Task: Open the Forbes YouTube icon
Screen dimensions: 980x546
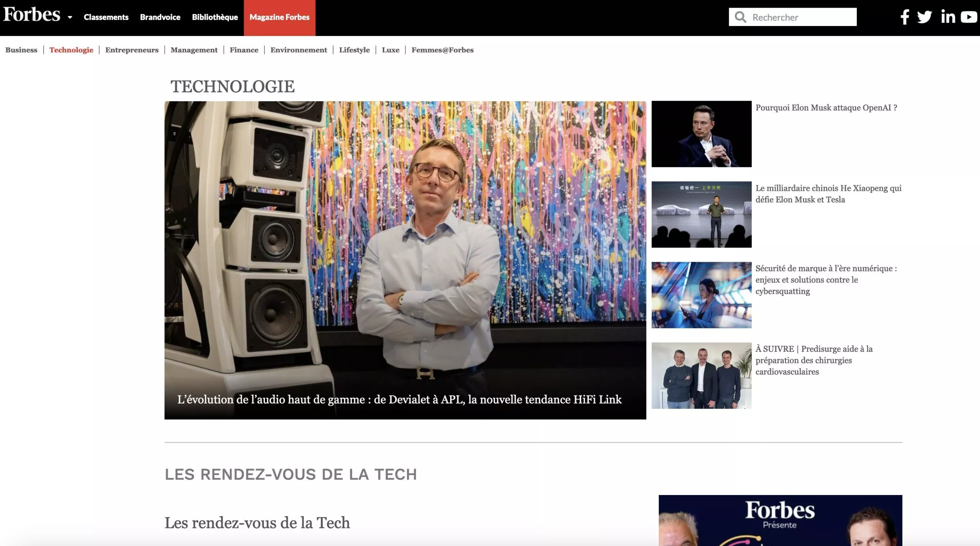Action: coord(969,17)
